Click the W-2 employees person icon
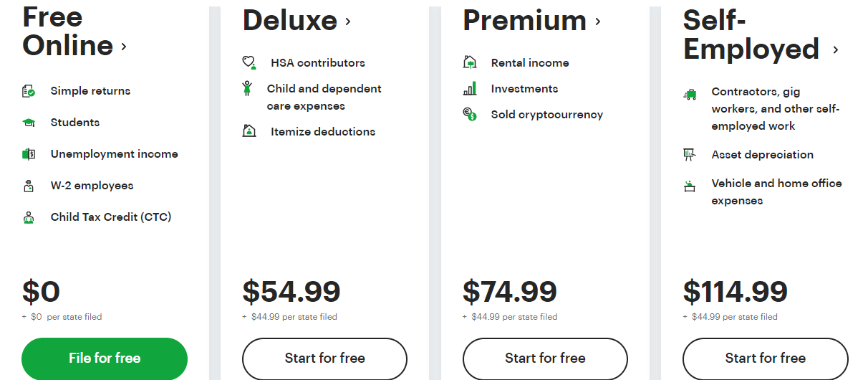Image resolution: width=868 pixels, height=380 pixels. click(x=29, y=186)
